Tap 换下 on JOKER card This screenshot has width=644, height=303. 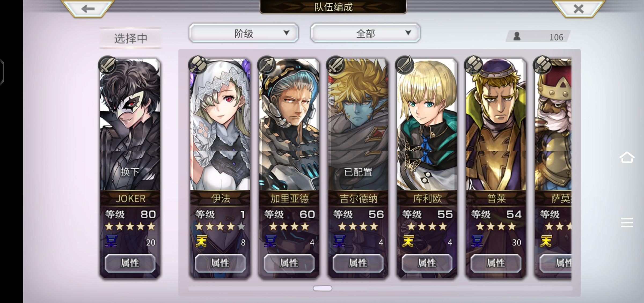point(130,172)
